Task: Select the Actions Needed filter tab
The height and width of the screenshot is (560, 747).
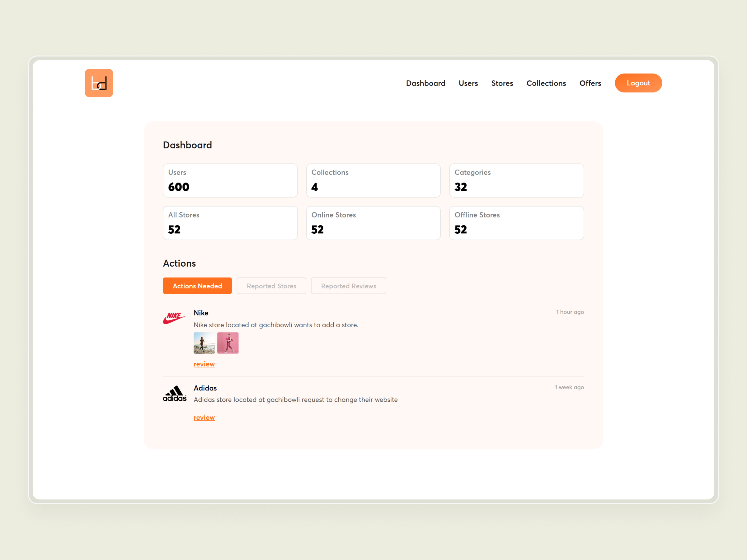Action: [x=197, y=286]
